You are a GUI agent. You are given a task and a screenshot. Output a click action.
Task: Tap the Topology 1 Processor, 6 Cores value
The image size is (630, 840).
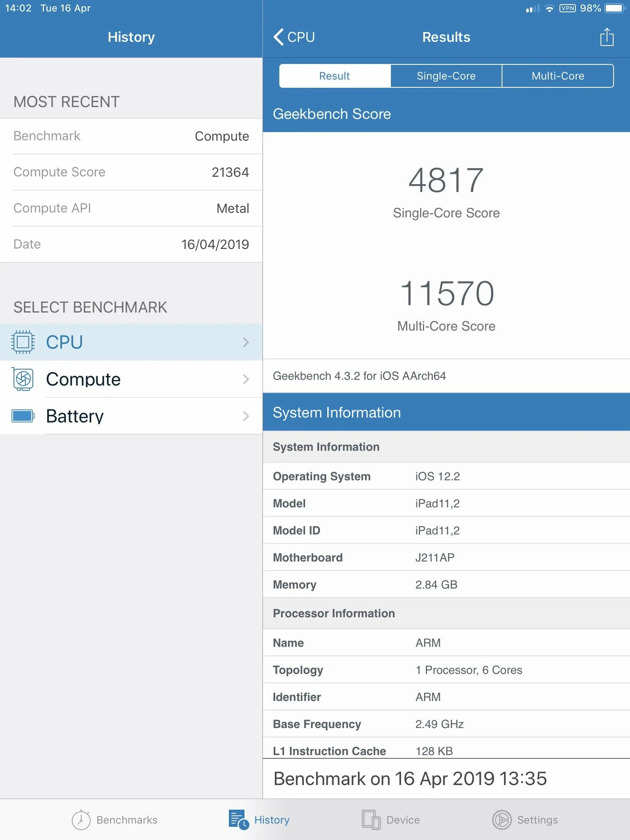pos(469,670)
